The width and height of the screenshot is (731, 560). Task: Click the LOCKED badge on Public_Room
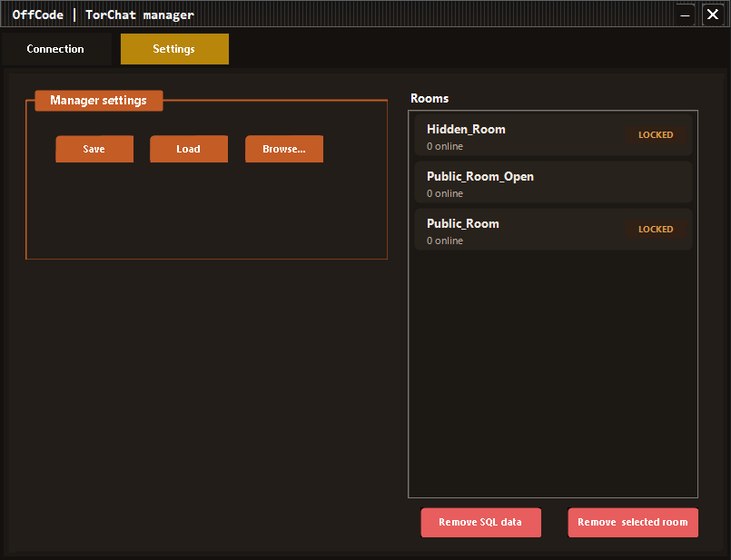point(656,230)
